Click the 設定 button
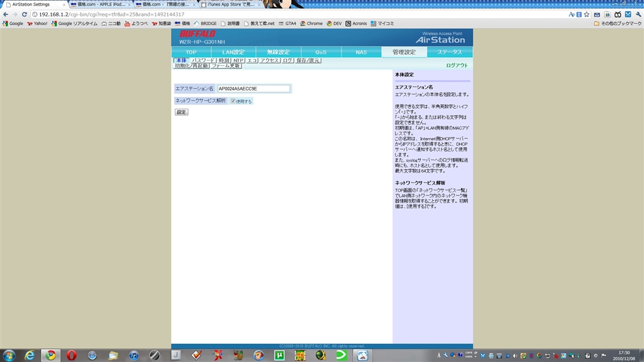 click(182, 112)
